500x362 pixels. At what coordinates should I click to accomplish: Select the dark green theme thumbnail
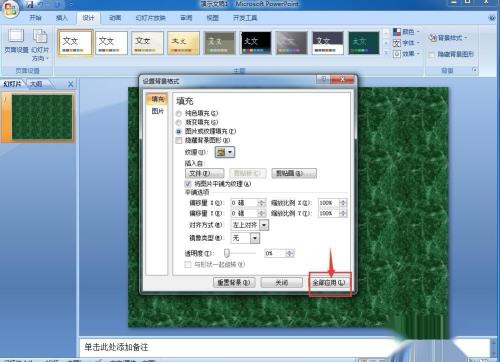pos(364,43)
